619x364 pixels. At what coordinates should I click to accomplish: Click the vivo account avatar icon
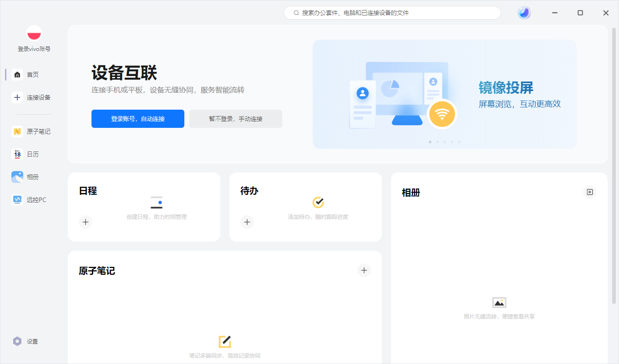tap(34, 33)
